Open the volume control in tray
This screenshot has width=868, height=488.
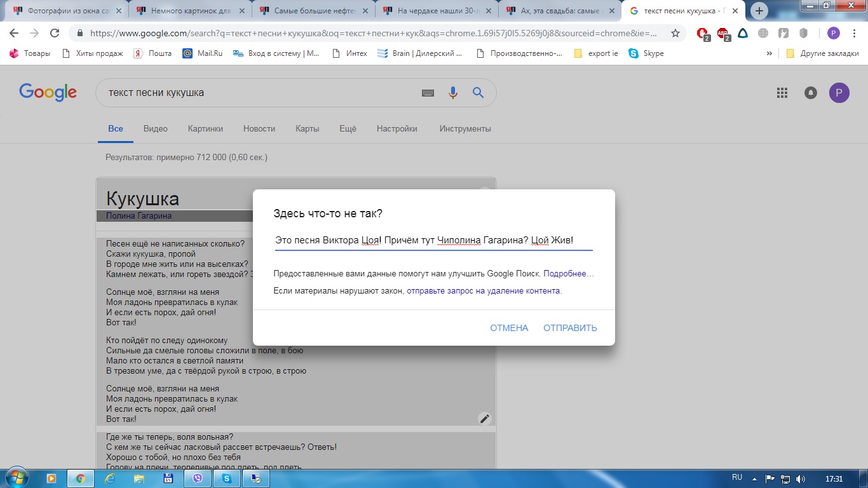point(801,478)
